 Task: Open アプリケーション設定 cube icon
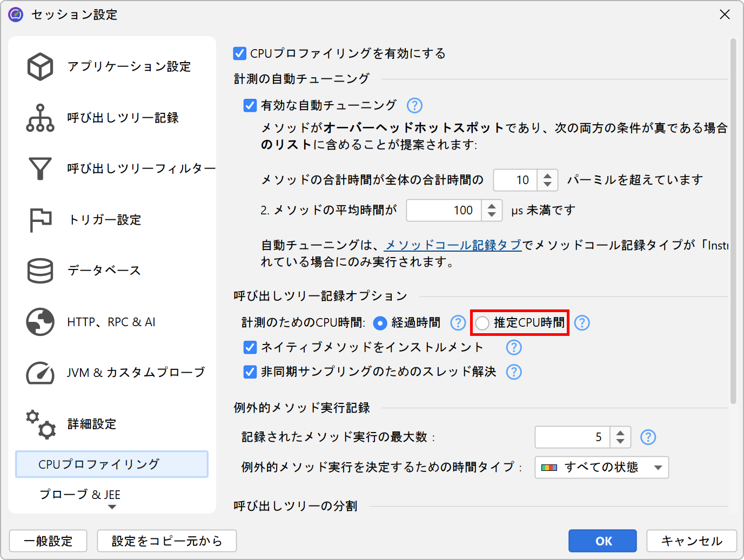40,66
